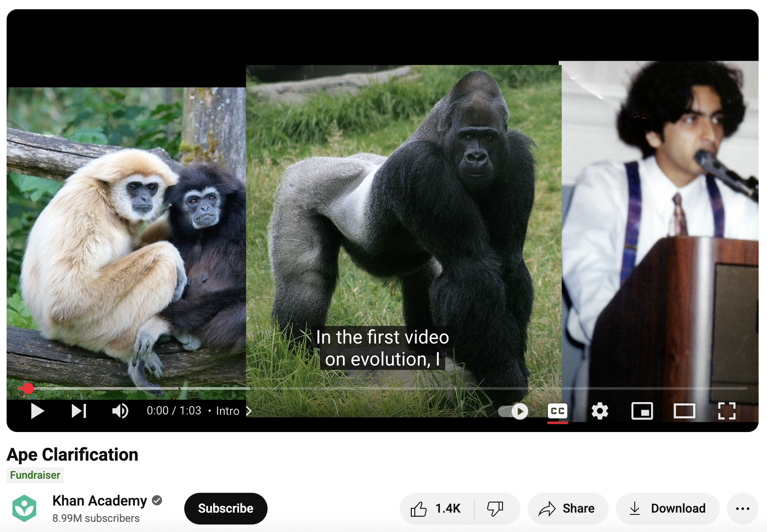Dislike the video

(x=494, y=508)
